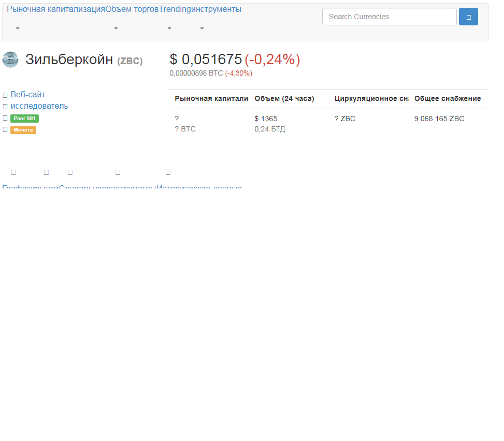The height and width of the screenshot is (441, 504).
Task: Click the icon above the Социальное tab
Action: (x=70, y=172)
